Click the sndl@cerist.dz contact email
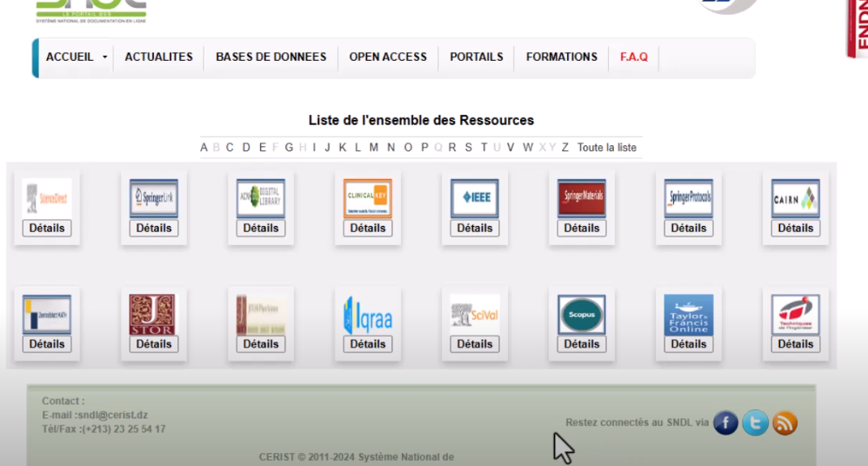 112,415
